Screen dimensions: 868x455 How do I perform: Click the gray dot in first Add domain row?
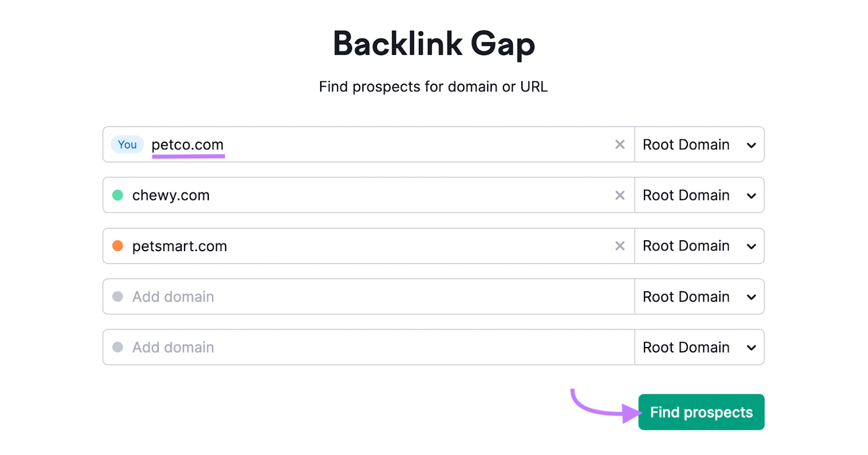tap(117, 296)
